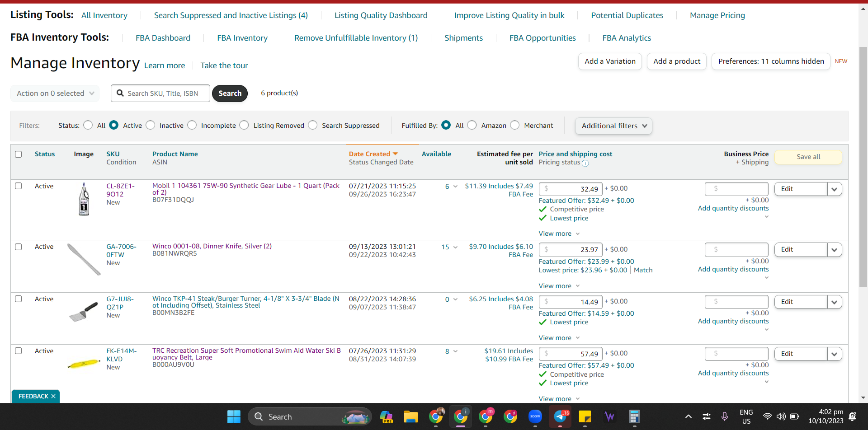Click the Pricing status info icon
The height and width of the screenshot is (430, 868).
[x=585, y=163]
